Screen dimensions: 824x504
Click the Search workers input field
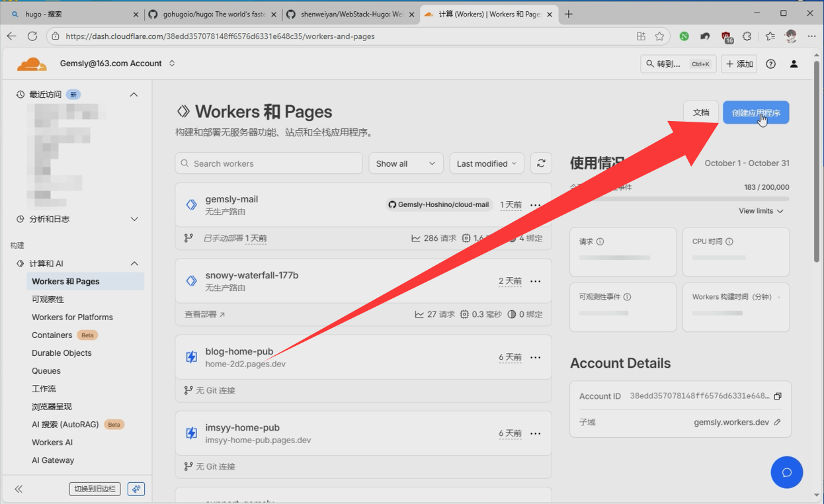pos(268,163)
